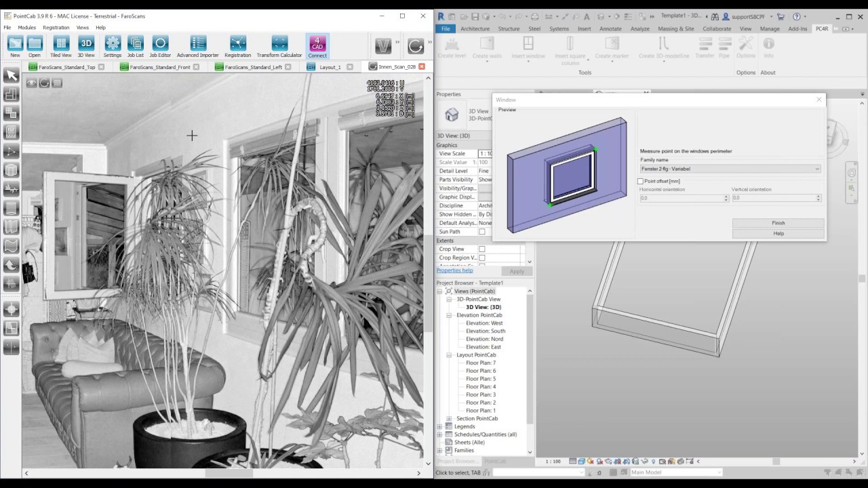Toggle the Sun Path checkbox
Viewport: 868px width, 488px height.
pos(482,232)
